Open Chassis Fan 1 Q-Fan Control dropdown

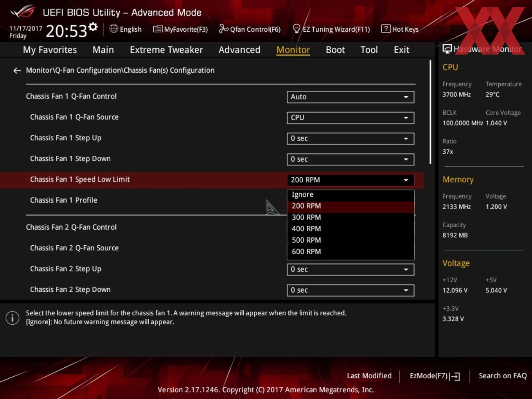350,97
